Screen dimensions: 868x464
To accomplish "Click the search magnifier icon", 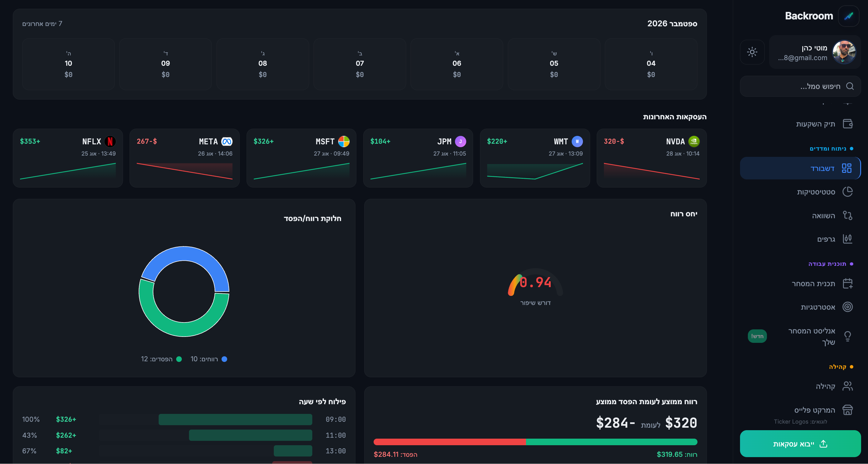I will pyautogui.click(x=850, y=86).
